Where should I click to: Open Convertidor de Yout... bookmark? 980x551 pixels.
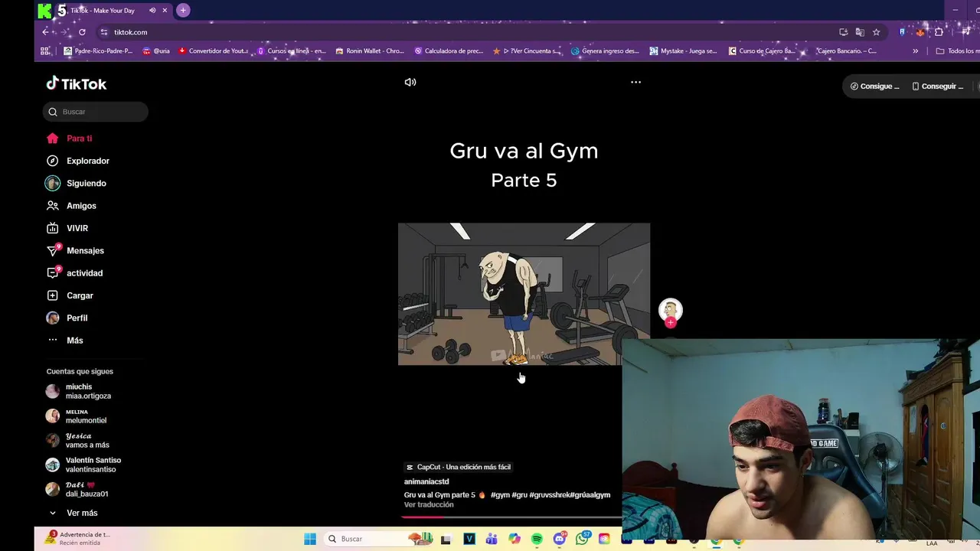pos(214,51)
